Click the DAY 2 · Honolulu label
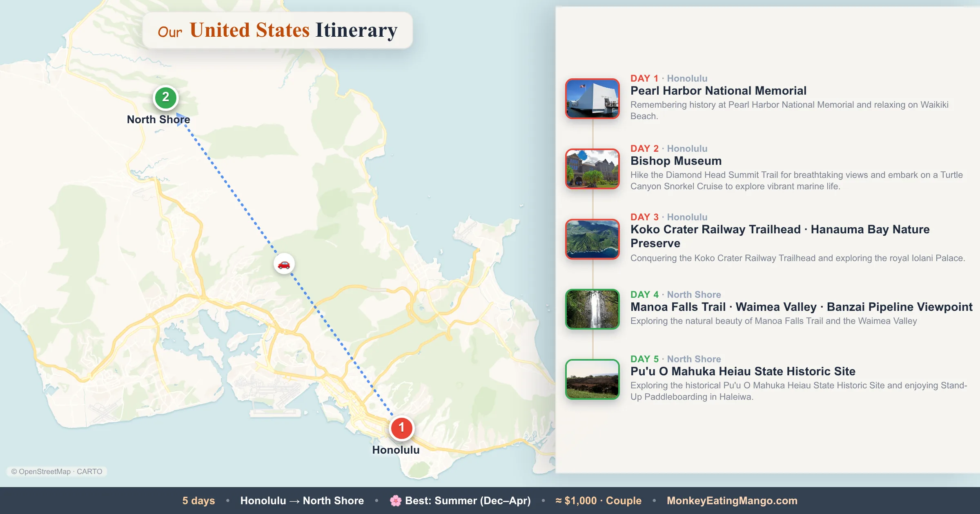 pyautogui.click(x=669, y=148)
